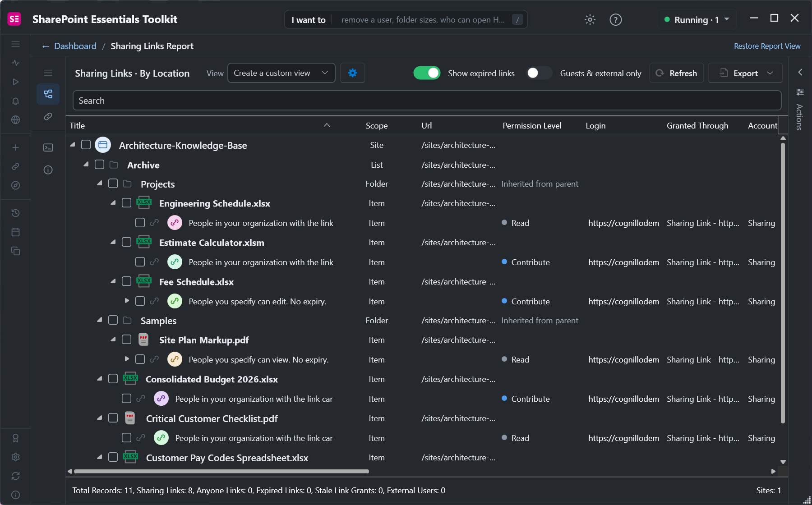Open notifications bell icon in sidebar
The height and width of the screenshot is (505, 812).
[x=15, y=101]
